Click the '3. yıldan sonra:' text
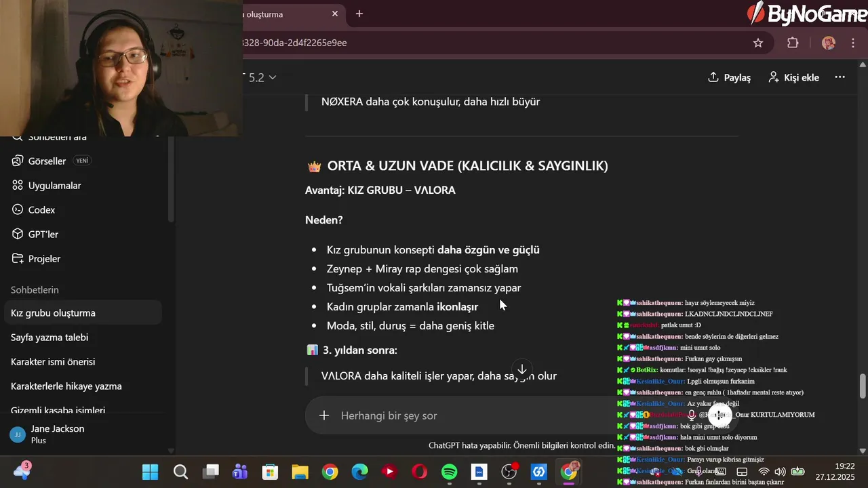 360,350
